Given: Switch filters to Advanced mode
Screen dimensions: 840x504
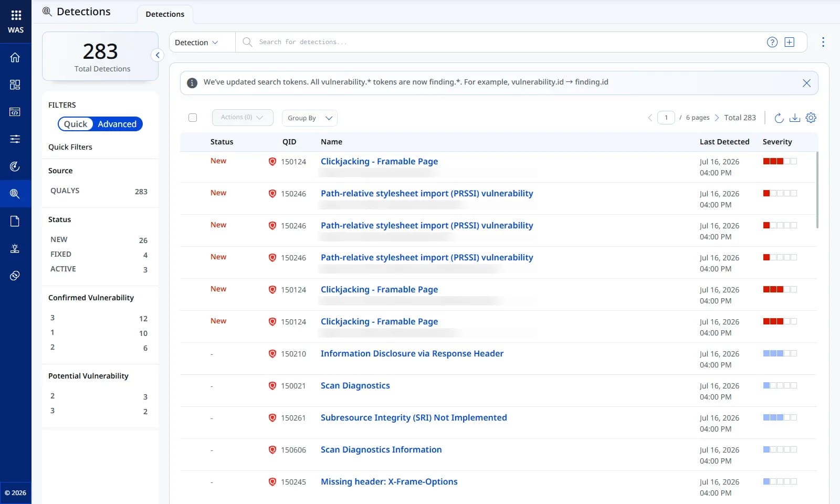Looking at the screenshot, I should [x=117, y=124].
